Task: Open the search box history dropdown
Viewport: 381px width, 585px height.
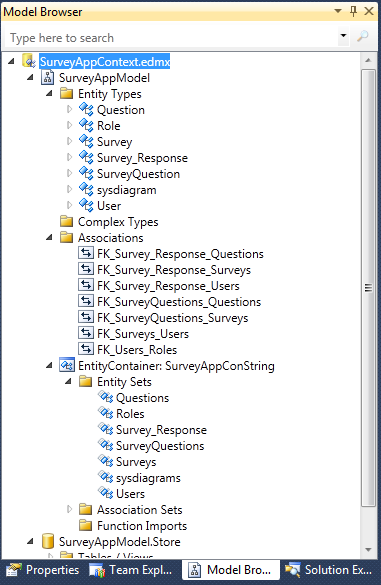Action: (343, 37)
